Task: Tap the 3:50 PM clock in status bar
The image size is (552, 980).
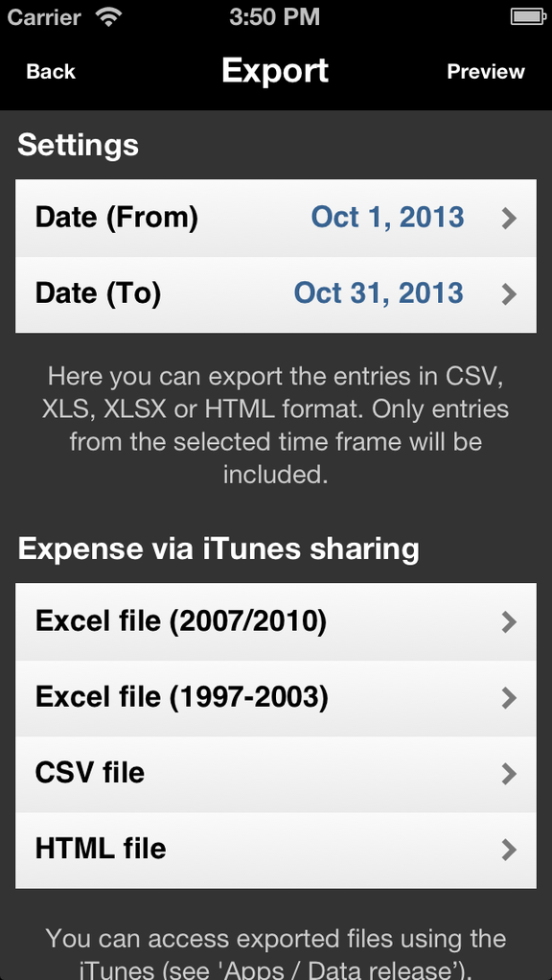Action: pyautogui.click(x=274, y=17)
